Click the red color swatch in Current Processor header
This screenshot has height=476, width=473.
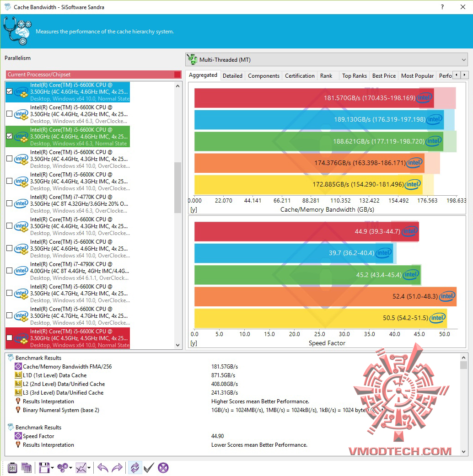[x=177, y=75]
